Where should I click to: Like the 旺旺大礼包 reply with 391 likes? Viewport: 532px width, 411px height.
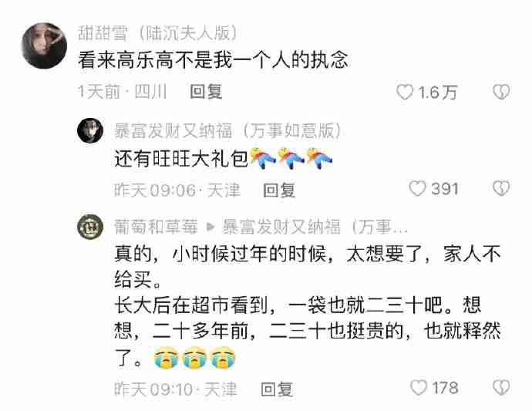pyautogui.click(x=417, y=188)
